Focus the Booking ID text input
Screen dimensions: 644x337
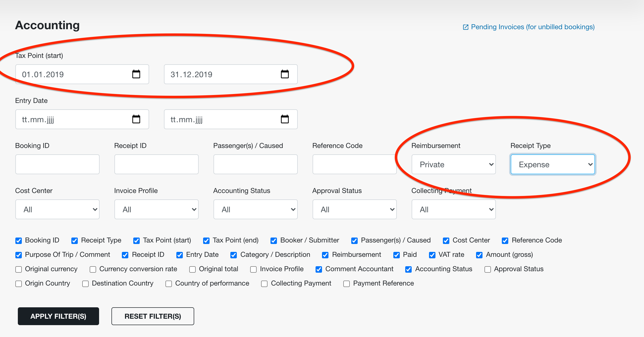pos(57,164)
